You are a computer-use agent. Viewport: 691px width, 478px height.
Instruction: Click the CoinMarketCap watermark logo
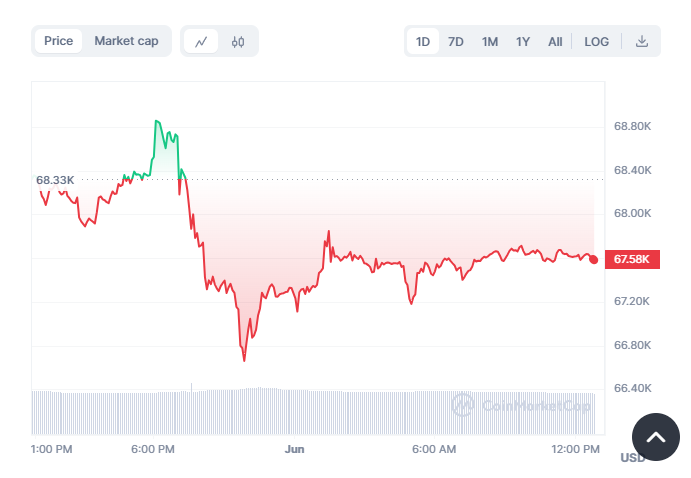coord(518,405)
